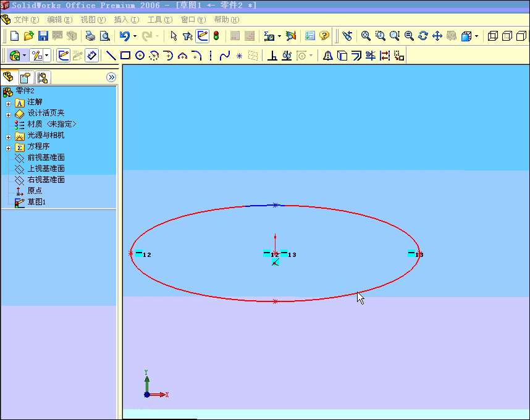The image size is (530, 420).
Task: Return to Previous View
Action: point(347,36)
